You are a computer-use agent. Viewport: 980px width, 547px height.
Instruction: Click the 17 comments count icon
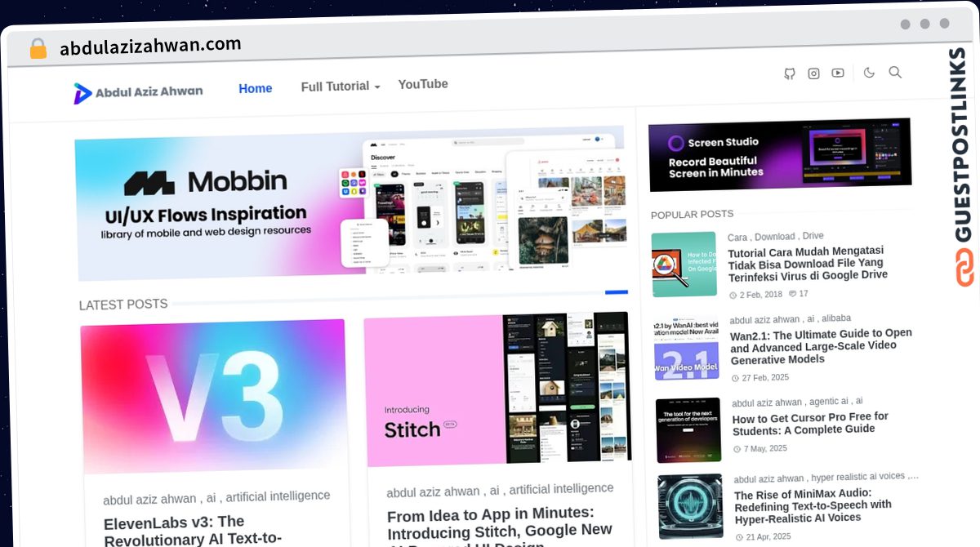point(799,294)
